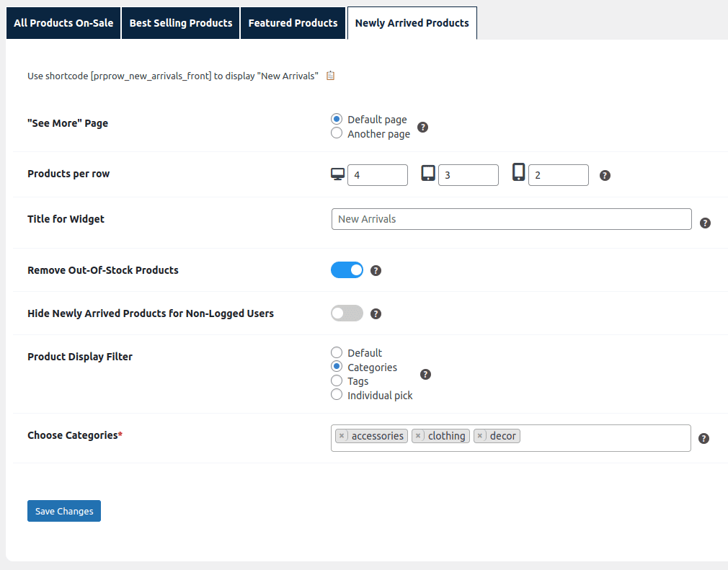Delete the decor category tag
This screenshot has width=728, height=570.
(x=480, y=436)
